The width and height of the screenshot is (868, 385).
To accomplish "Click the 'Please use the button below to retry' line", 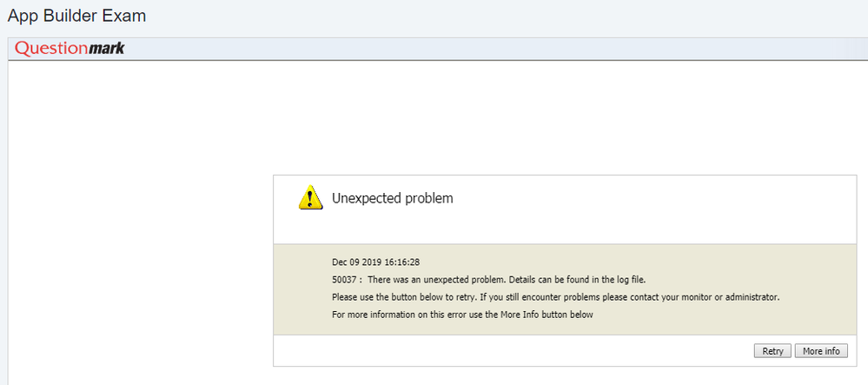I will click(556, 297).
